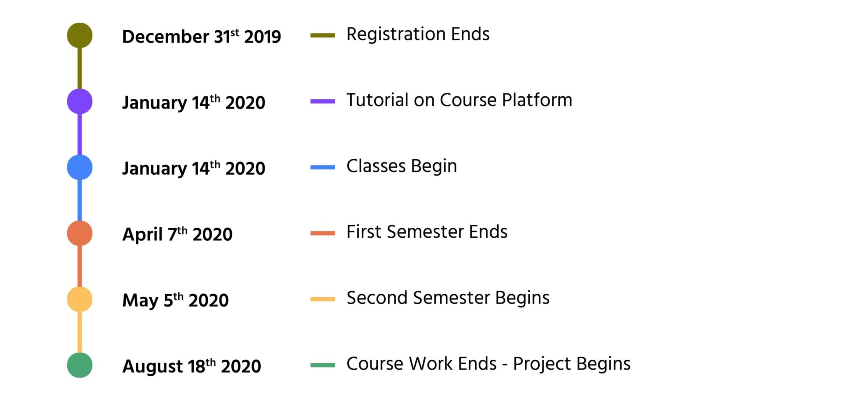
Task: Click the olive Registration Ends timeline circle
Action: click(79, 35)
